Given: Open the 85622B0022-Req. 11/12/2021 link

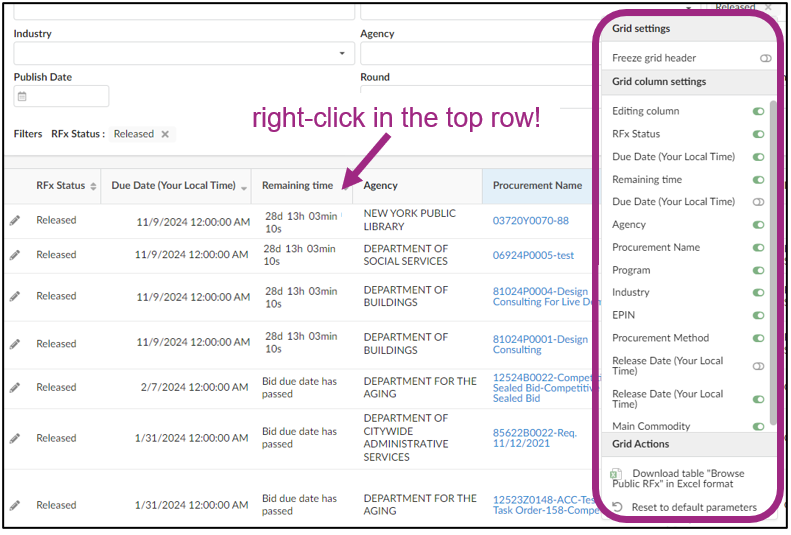Looking at the screenshot, I should pyautogui.click(x=534, y=438).
